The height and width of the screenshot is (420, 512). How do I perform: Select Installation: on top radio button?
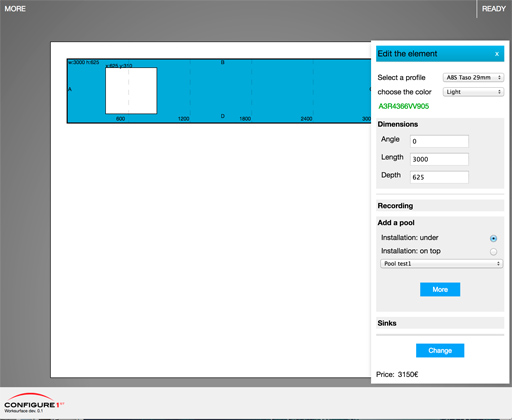tap(493, 252)
